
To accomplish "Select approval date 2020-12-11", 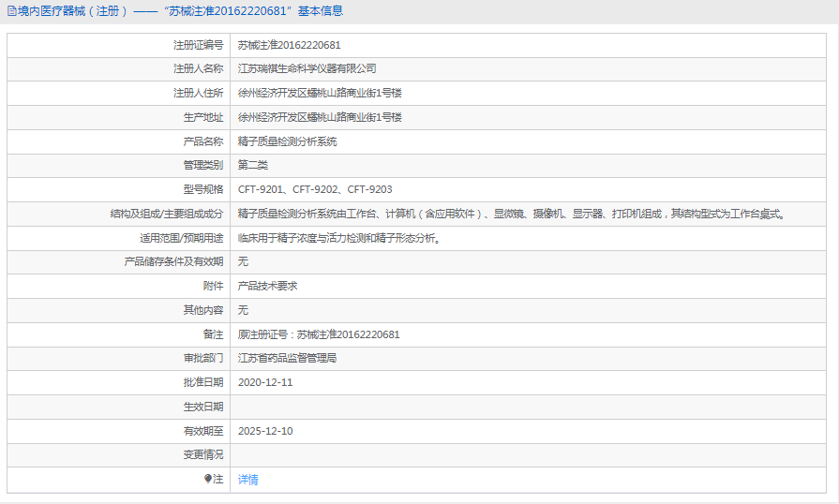I will 265,382.
